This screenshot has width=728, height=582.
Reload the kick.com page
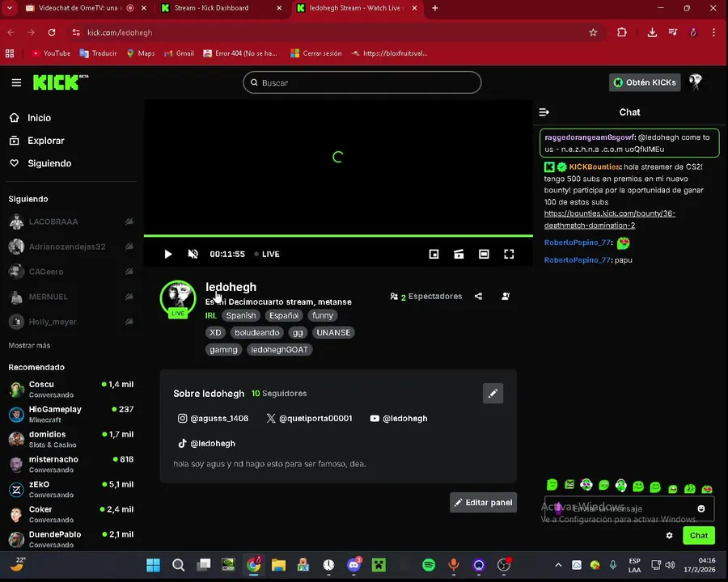tap(52, 32)
